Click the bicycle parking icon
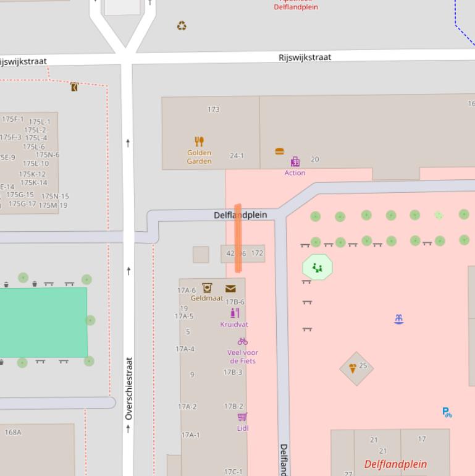Image resolution: width=475 pixels, height=476 pixels. coord(447,412)
